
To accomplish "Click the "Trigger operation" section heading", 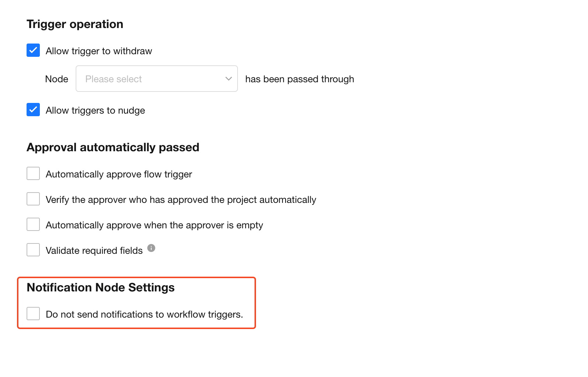I will coord(75,24).
